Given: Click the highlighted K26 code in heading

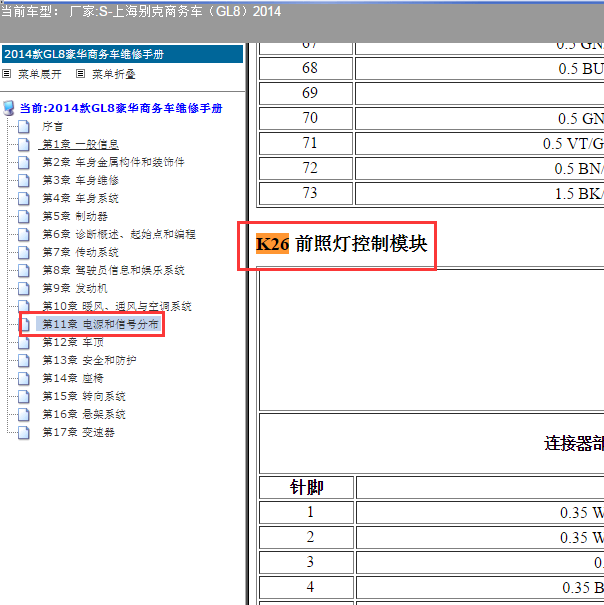Looking at the screenshot, I should click(x=272, y=244).
